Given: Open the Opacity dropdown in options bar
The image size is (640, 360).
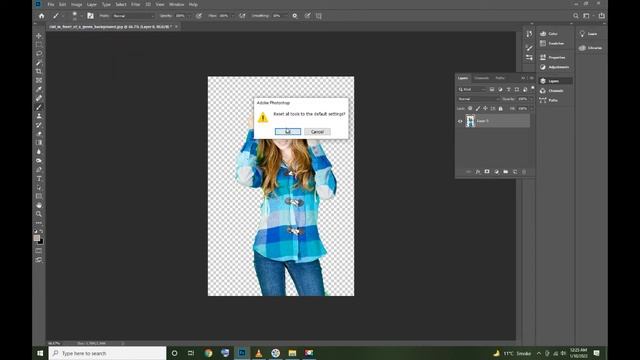Looking at the screenshot, I should pyautogui.click(x=188, y=16).
